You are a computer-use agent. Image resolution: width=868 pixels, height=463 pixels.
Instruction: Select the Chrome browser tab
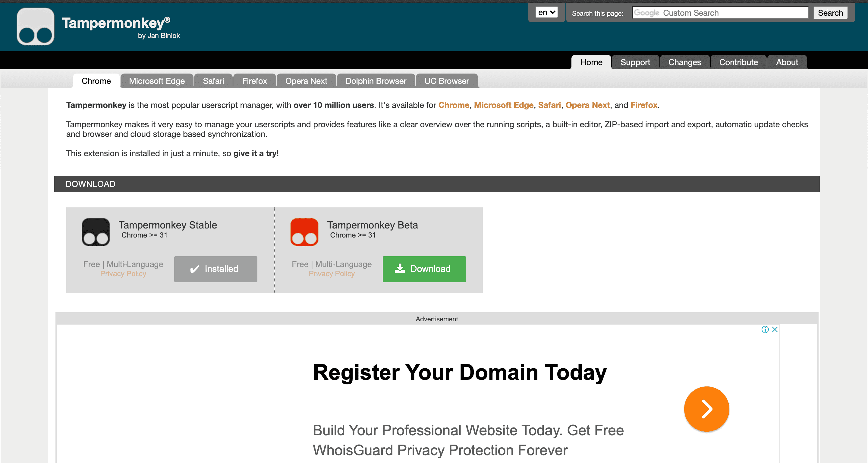point(96,80)
